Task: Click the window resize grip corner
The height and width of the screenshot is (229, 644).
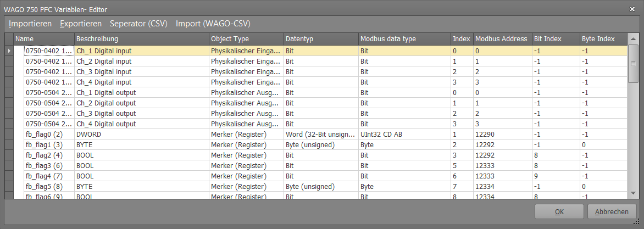Action: [x=636, y=221]
